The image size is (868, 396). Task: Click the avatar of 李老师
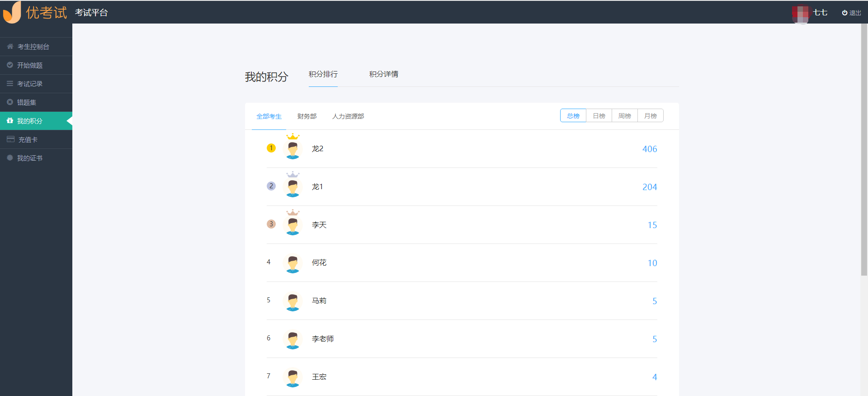pos(293,340)
